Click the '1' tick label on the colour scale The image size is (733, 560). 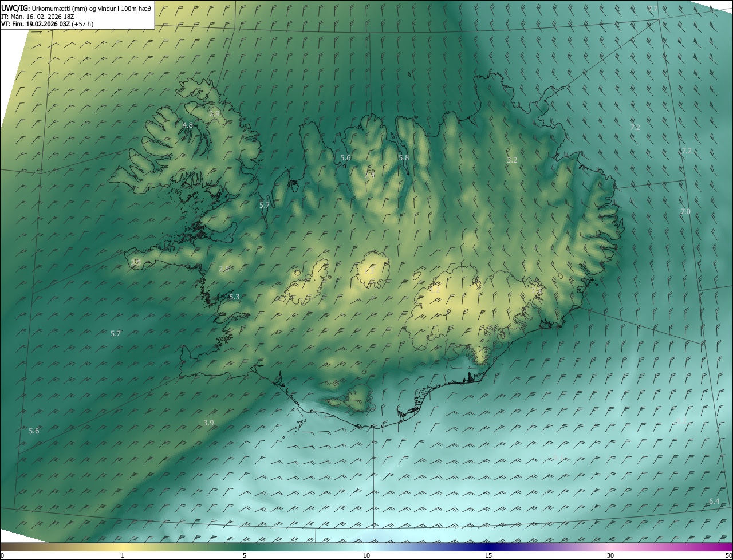click(123, 555)
